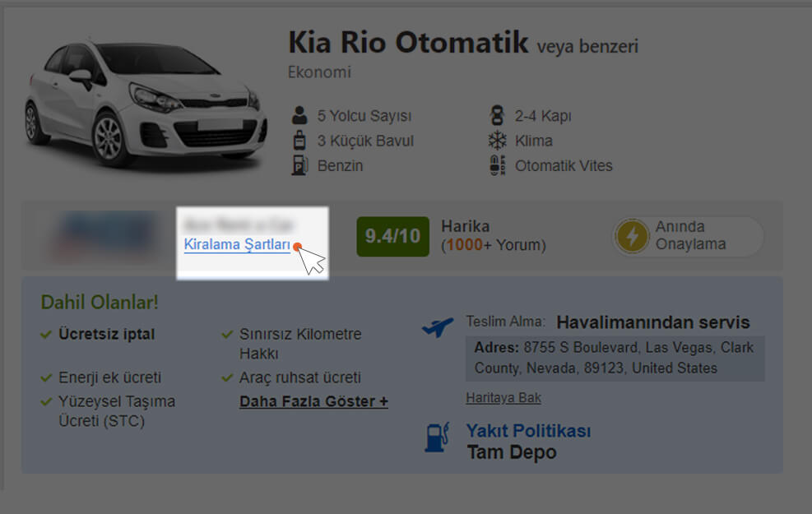Click the 2-4 Kapı door icon
812x514 pixels.
[x=497, y=115]
